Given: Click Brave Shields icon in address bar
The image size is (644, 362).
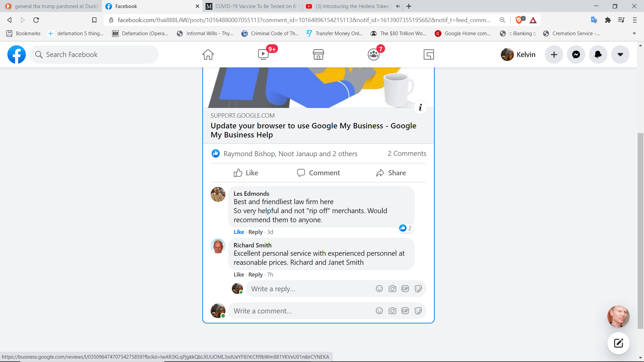Looking at the screenshot, I should (519, 20).
